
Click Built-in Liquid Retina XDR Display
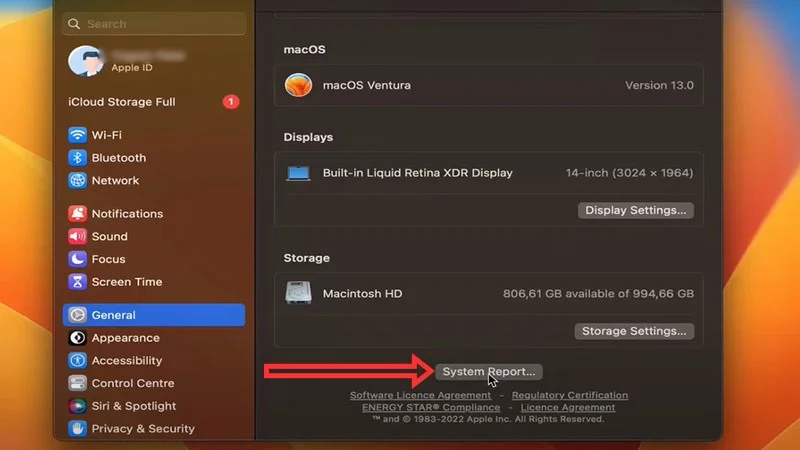pyautogui.click(x=418, y=173)
